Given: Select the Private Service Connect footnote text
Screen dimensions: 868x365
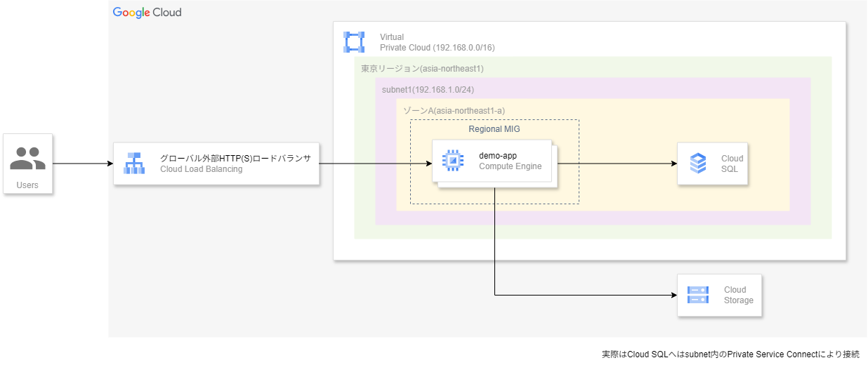Looking at the screenshot, I should (x=730, y=354).
